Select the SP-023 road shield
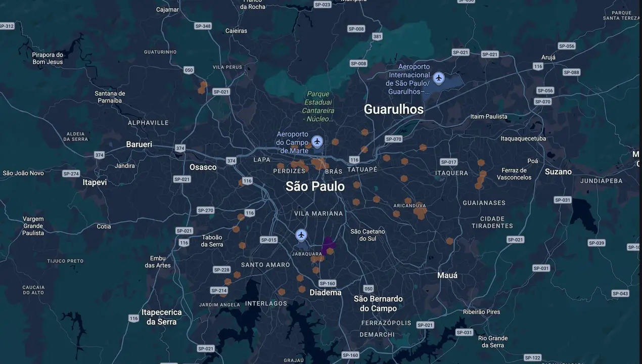642x364 pixels. click(322, 5)
